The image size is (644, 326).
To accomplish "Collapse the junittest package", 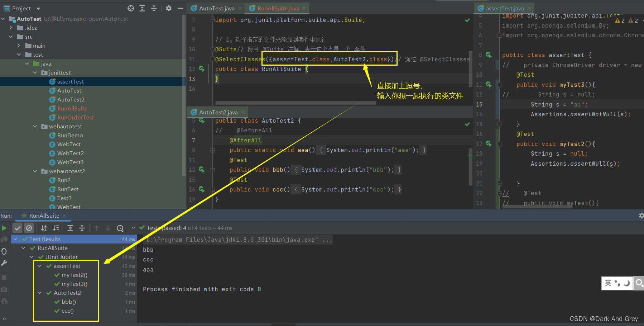I will coord(35,72).
